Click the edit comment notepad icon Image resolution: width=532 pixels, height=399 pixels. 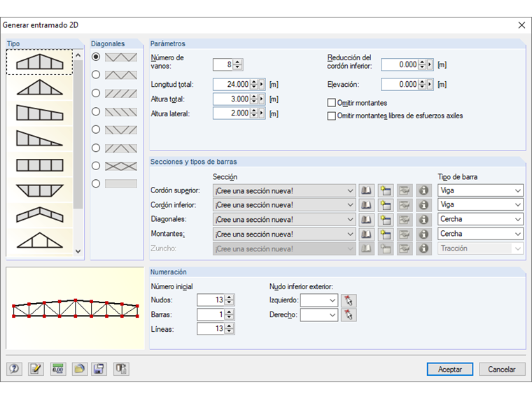click(x=36, y=369)
